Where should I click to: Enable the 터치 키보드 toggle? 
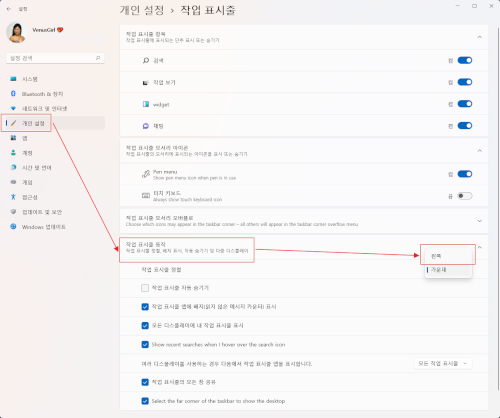coord(465,196)
